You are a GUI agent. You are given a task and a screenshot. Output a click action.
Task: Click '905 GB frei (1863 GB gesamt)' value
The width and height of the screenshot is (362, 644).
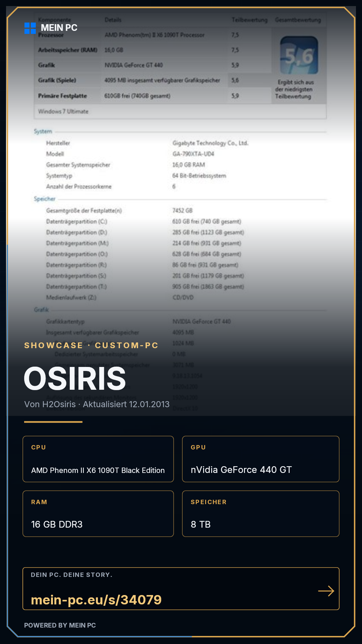[x=208, y=287]
